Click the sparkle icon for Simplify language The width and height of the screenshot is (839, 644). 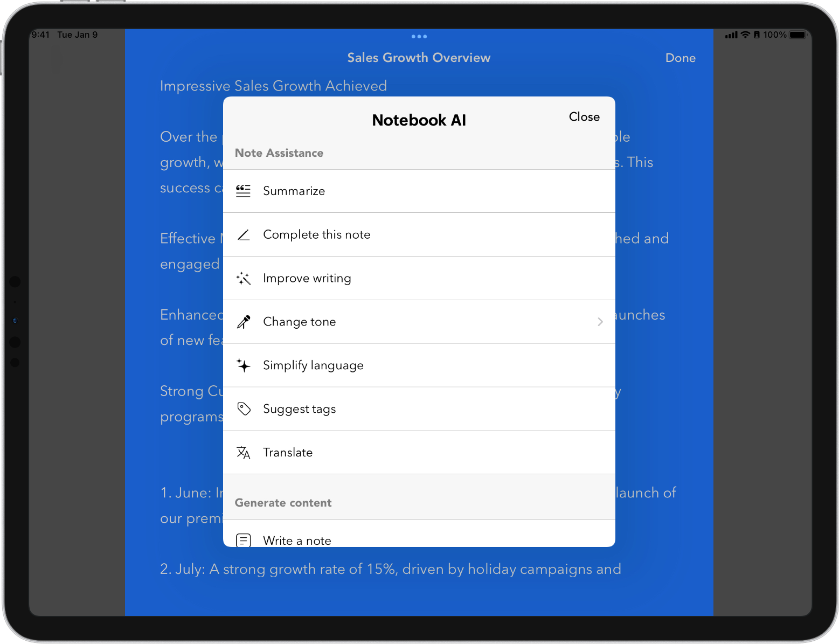pos(244,365)
